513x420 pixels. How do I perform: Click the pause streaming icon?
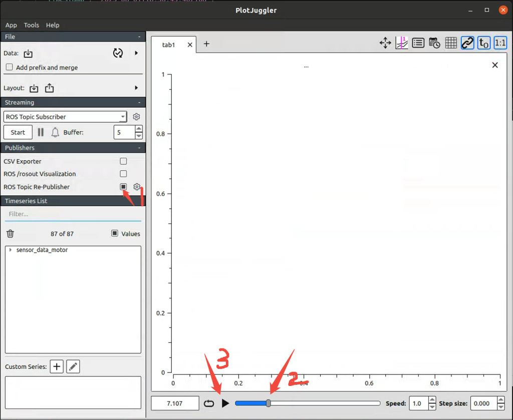click(41, 132)
